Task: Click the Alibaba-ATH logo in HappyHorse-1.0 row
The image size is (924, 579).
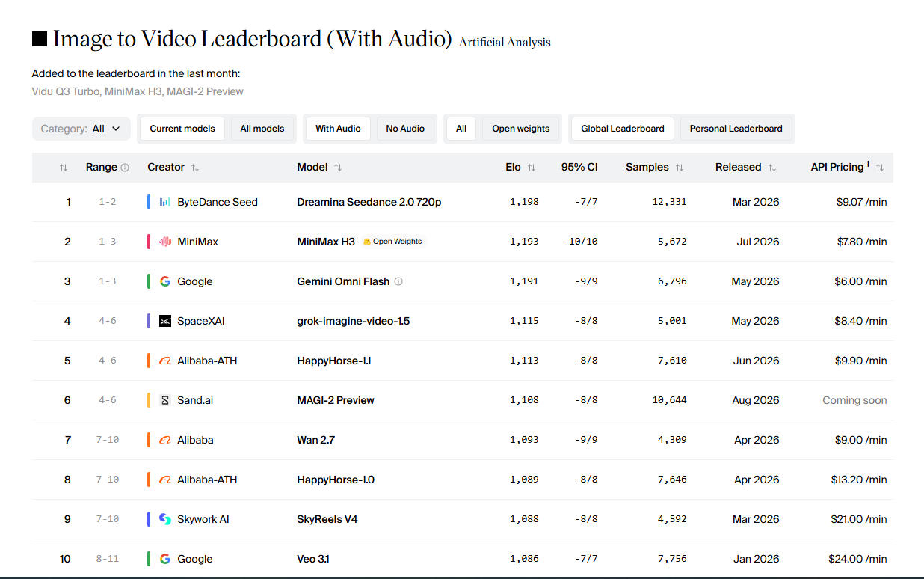Action: (165, 480)
